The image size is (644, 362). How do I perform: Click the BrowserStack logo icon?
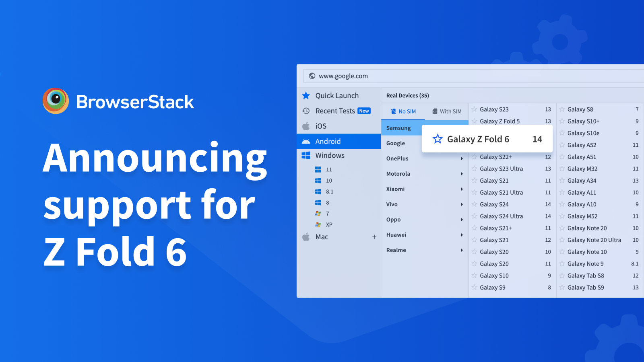pos(56,101)
